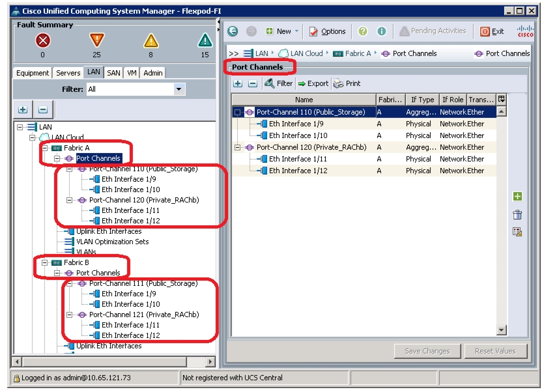
Task: Select Fabric B Port Channels node
Action: click(x=98, y=273)
